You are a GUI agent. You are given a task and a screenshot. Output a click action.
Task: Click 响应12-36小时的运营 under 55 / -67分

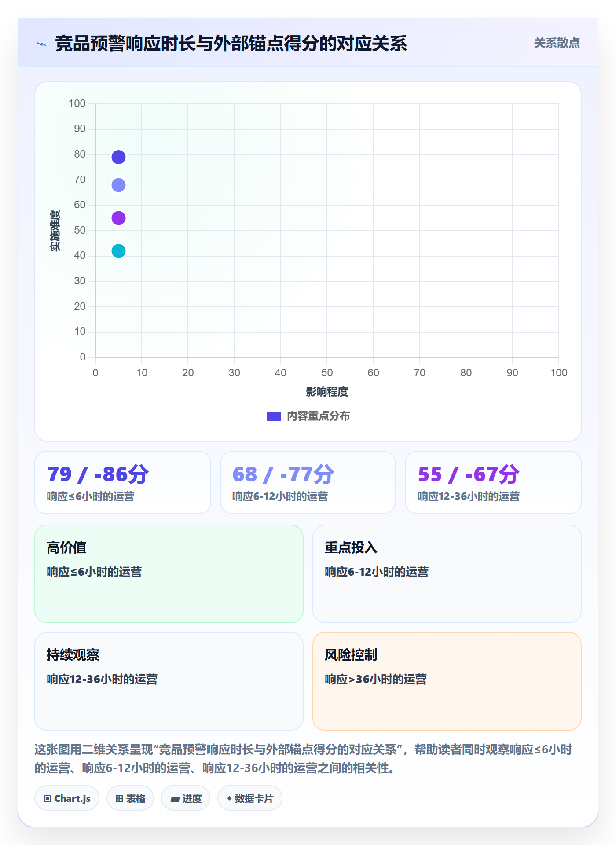click(x=469, y=496)
